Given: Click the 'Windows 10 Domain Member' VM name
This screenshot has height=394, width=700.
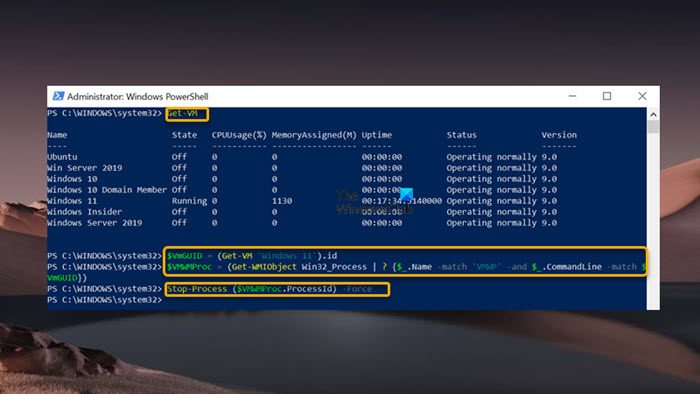Looking at the screenshot, I should click(x=107, y=190).
